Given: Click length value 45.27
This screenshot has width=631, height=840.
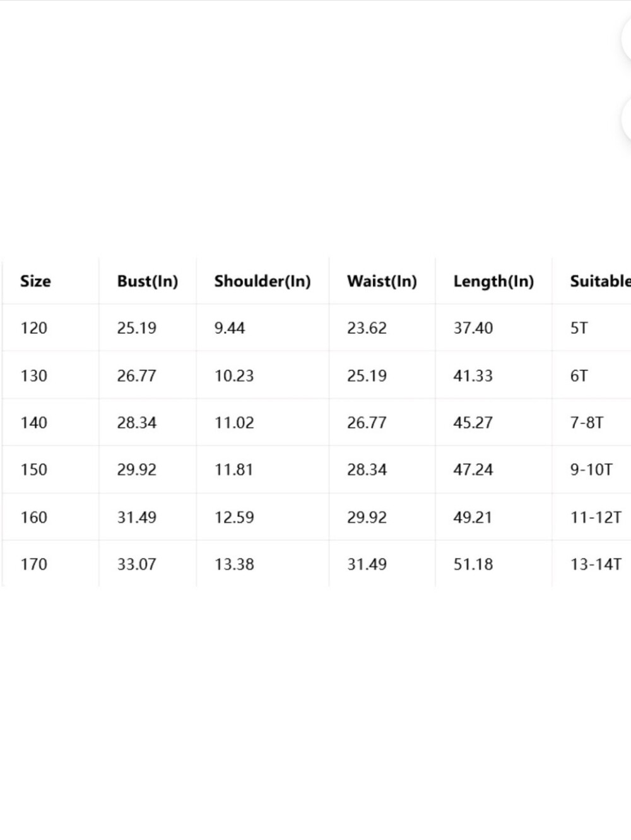Looking at the screenshot, I should pyautogui.click(x=473, y=423).
